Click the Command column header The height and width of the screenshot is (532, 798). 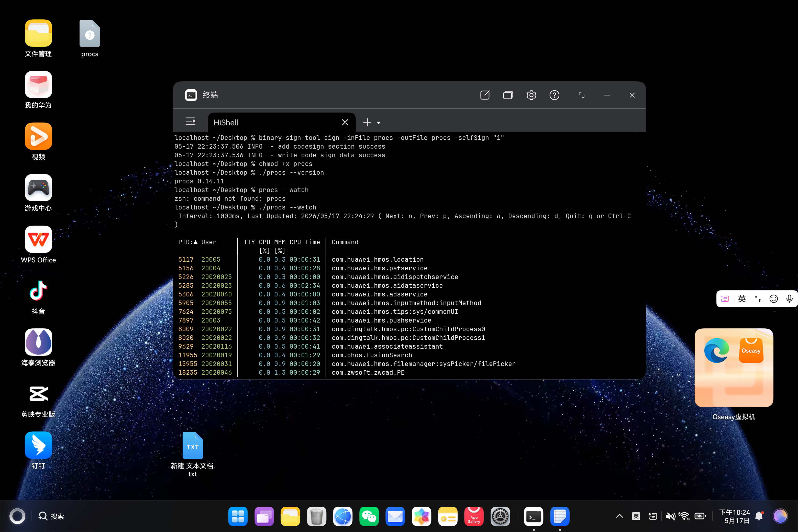[x=345, y=242]
